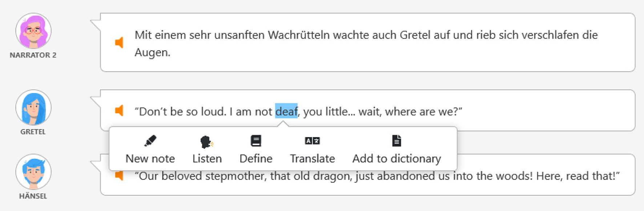The image size is (644, 211).
Task: Play audio for Gretel's line
Action: (x=119, y=110)
